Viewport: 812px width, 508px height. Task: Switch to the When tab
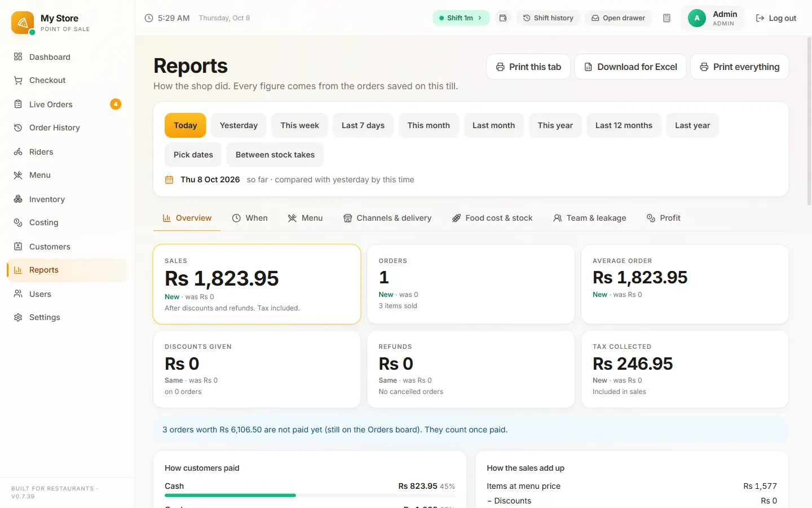pos(250,218)
